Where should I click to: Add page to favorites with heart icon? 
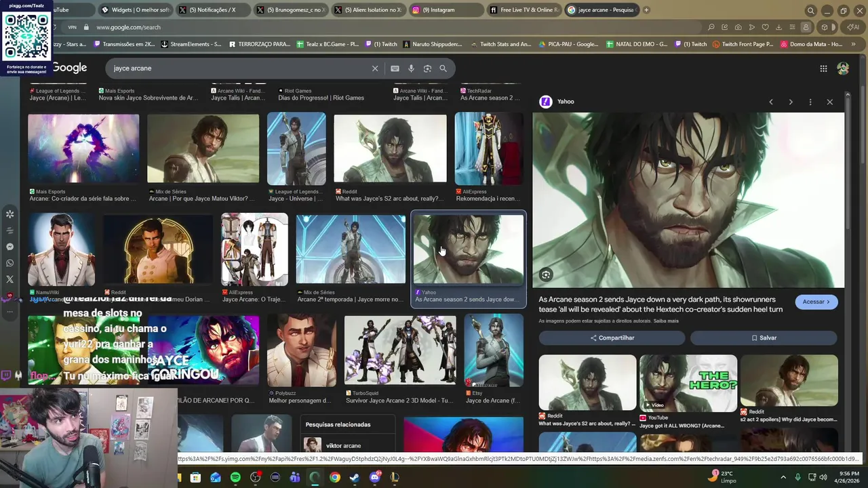[x=765, y=27]
